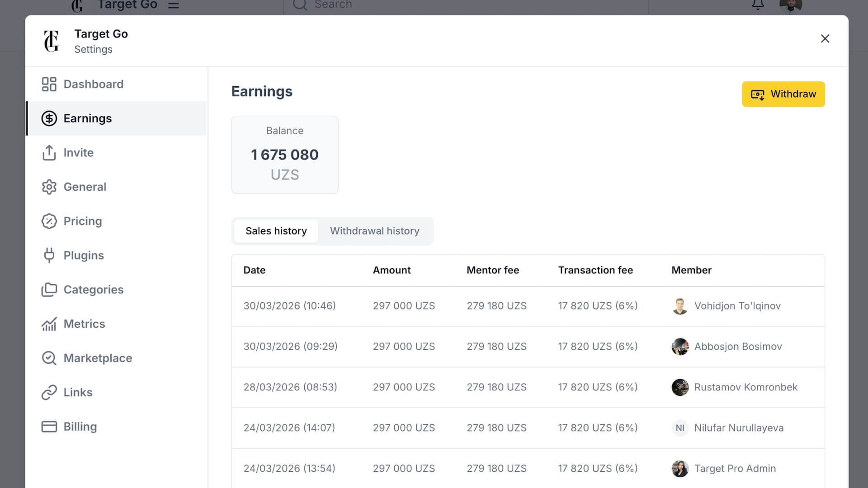Click the Amount column header

pos(392,270)
